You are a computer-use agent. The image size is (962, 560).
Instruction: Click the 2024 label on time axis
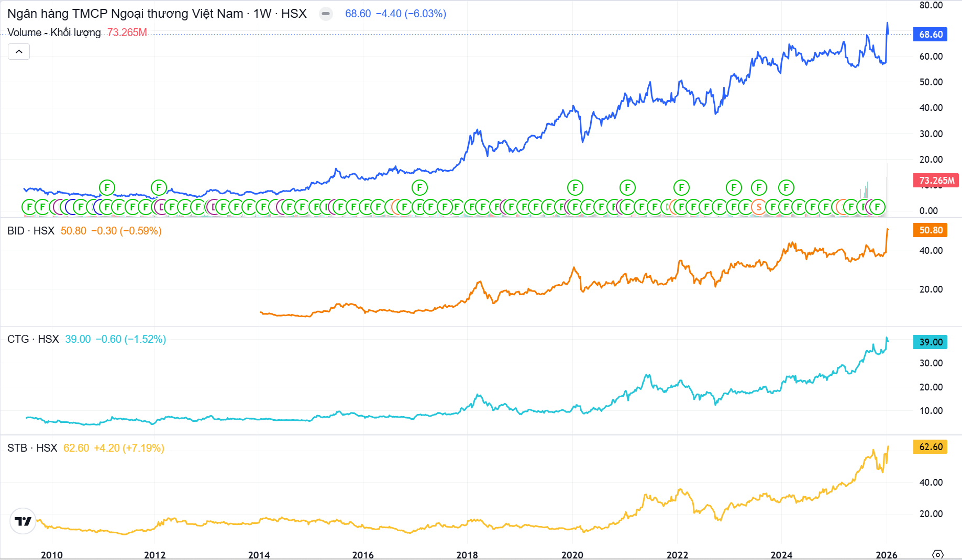pyautogui.click(x=781, y=555)
